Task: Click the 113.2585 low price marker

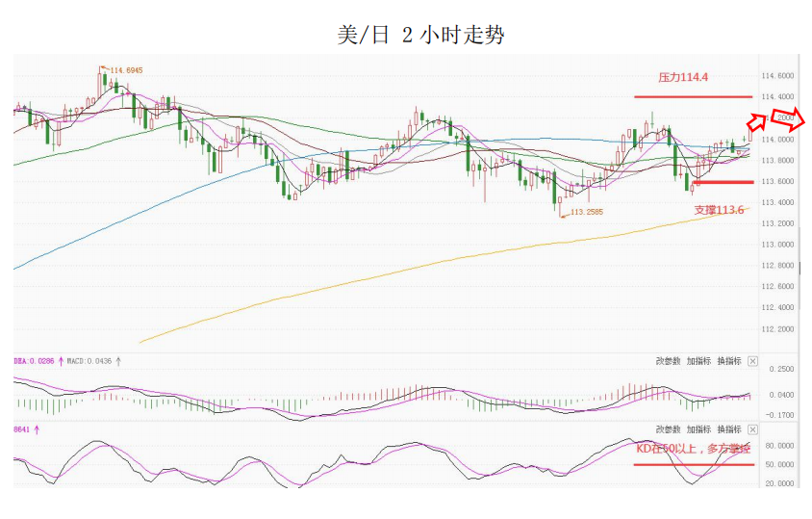Action: tap(586, 212)
